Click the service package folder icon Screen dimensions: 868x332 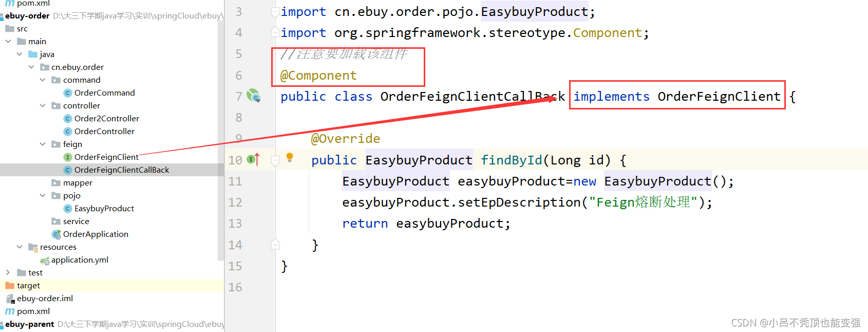point(56,222)
